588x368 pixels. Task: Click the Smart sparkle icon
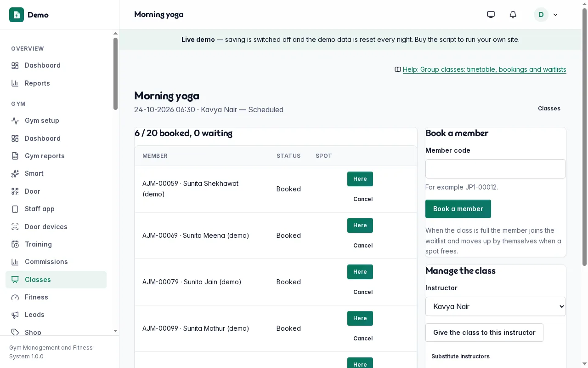pos(15,173)
